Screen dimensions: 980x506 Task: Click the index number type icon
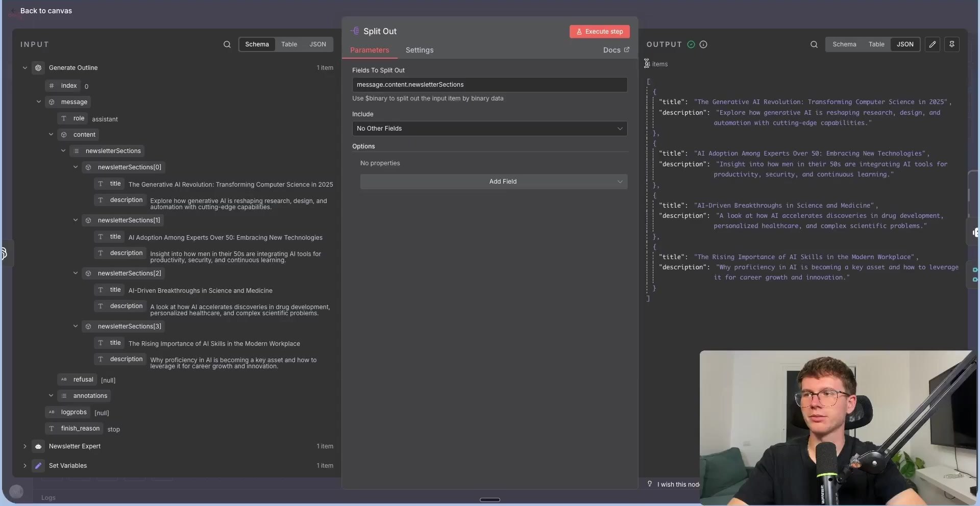[52, 86]
